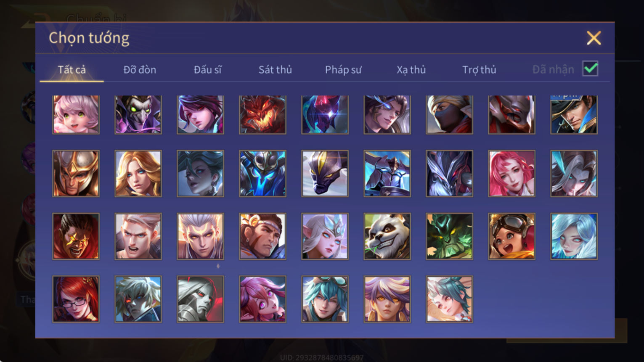Toggle the Đã nhận checkbox

point(590,69)
